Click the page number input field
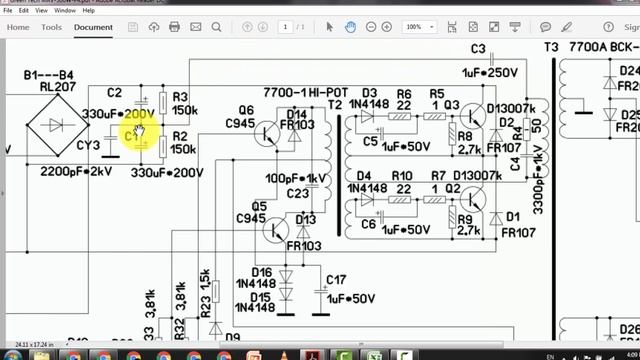The width and height of the screenshot is (640, 360). (x=285, y=27)
